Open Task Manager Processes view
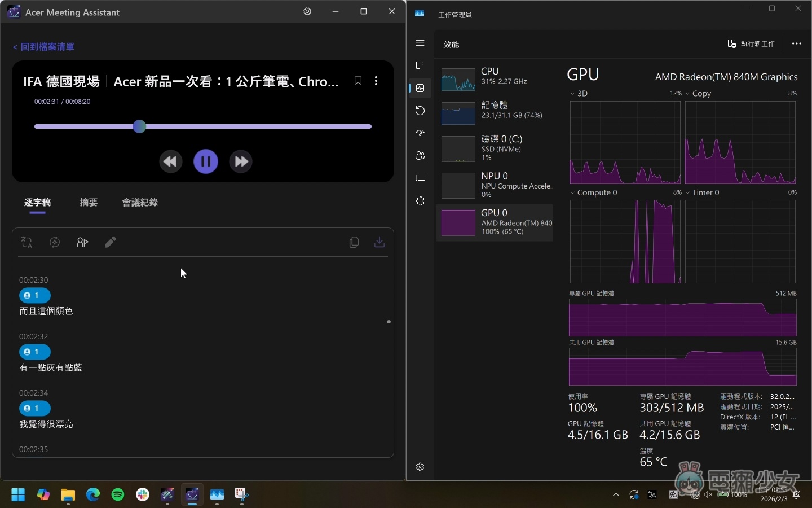 click(x=420, y=65)
